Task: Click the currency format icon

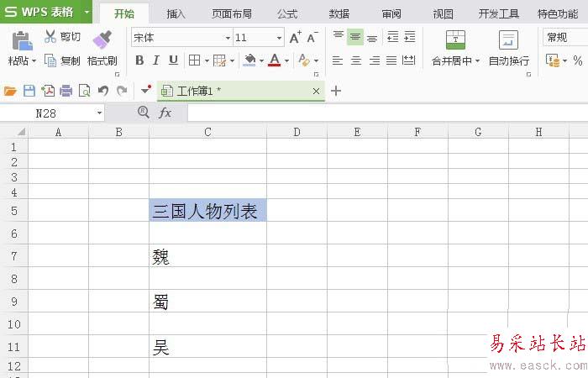Action: tap(553, 60)
